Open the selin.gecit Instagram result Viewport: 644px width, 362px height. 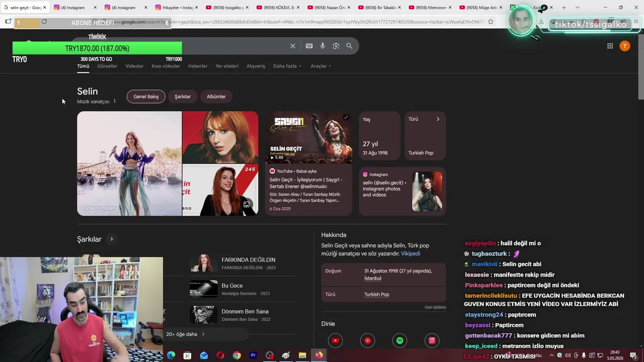403,192
